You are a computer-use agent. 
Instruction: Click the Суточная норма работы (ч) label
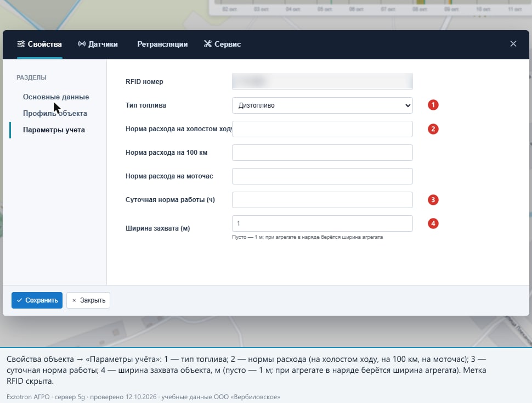click(x=170, y=200)
